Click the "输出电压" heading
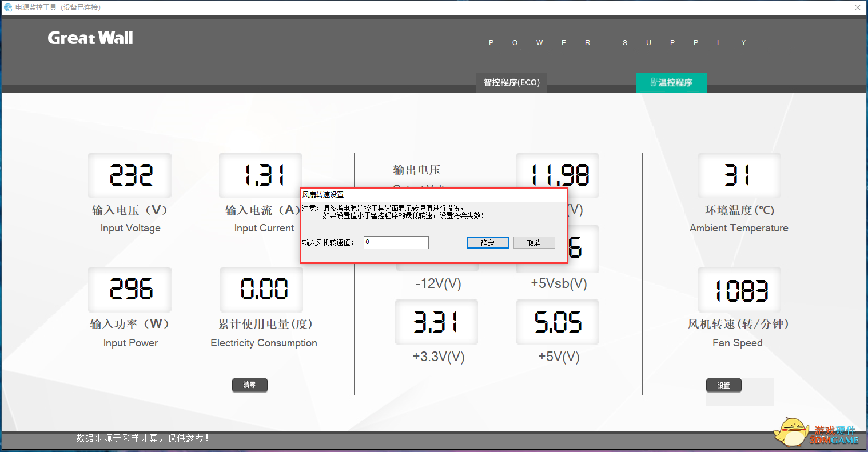Viewport: 868px width, 452px height. [417, 170]
